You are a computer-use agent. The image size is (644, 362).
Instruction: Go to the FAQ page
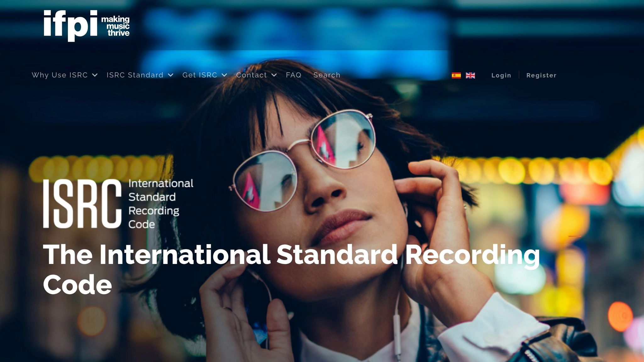(294, 75)
